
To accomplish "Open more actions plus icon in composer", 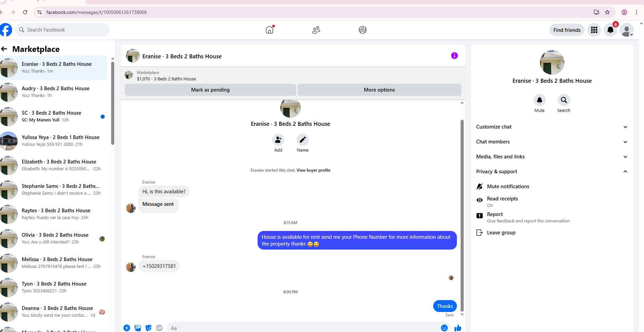I will click(x=127, y=328).
